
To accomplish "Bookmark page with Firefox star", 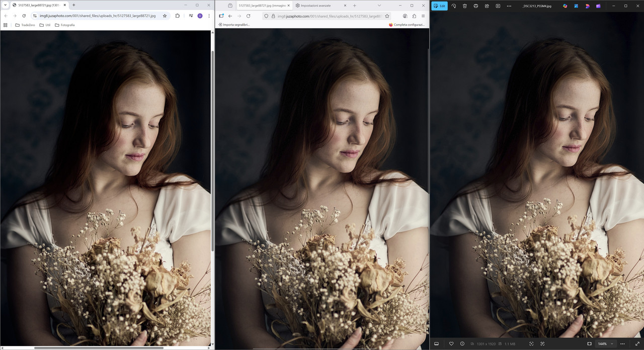I will [x=387, y=16].
